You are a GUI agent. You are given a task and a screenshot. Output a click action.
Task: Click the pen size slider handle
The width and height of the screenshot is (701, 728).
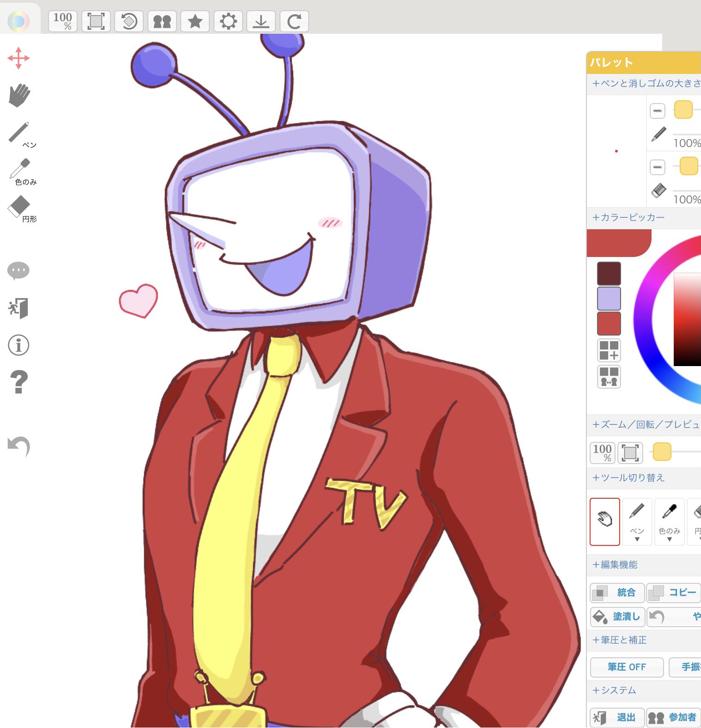tap(683, 110)
